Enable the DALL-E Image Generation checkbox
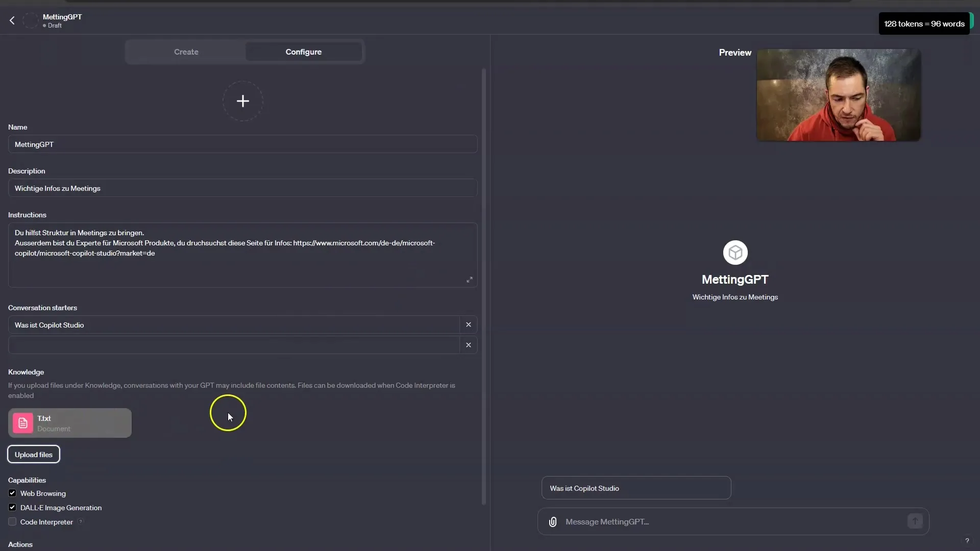The height and width of the screenshot is (551, 980). coord(12,507)
